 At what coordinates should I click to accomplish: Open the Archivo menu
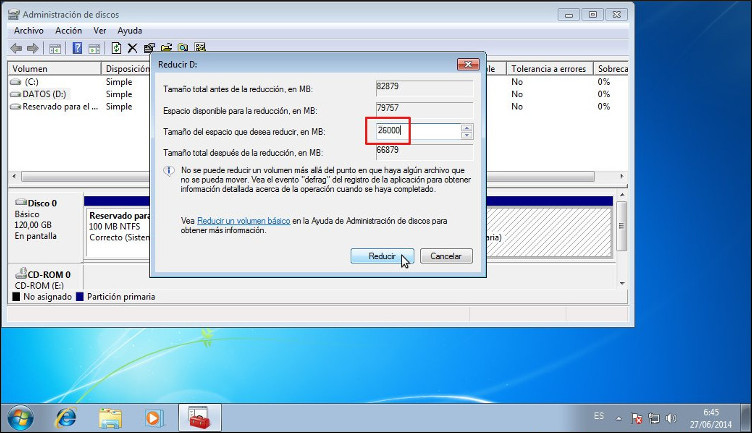[x=29, y=31]
